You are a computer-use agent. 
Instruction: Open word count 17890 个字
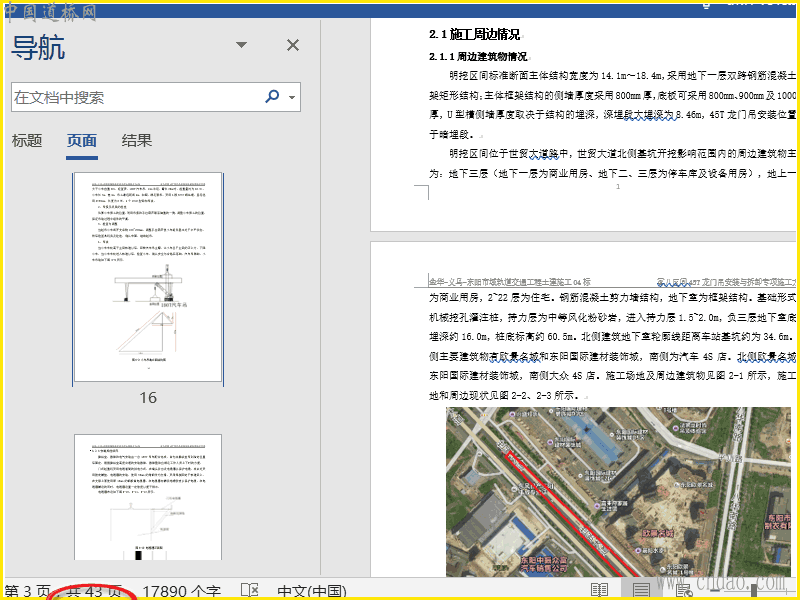181,591
